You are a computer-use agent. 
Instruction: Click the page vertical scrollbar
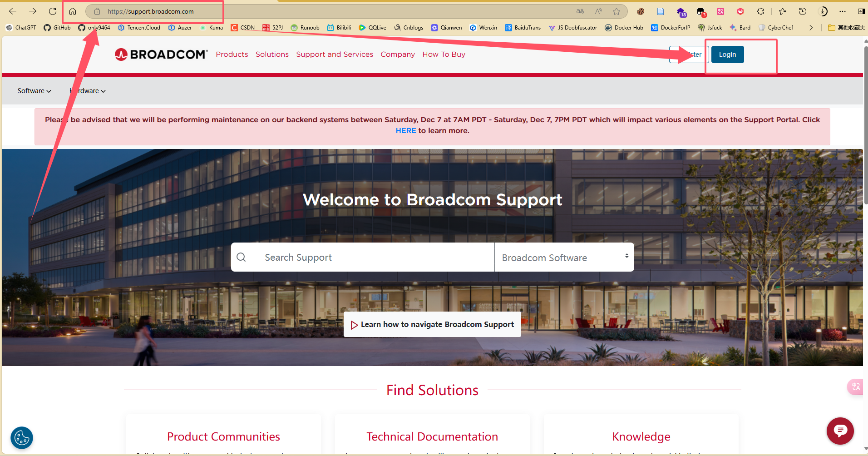tap(865, 125)
